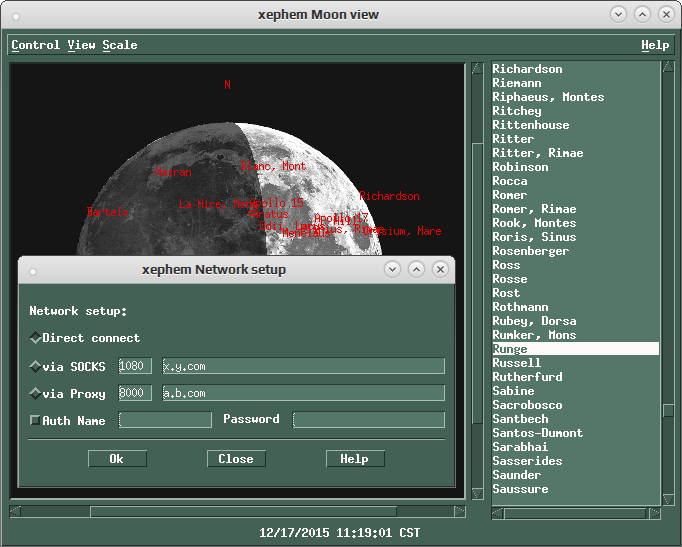Click moon image vertical scrollbar up arrow
The height and width of the screenshot is (547, 682).
478,68
